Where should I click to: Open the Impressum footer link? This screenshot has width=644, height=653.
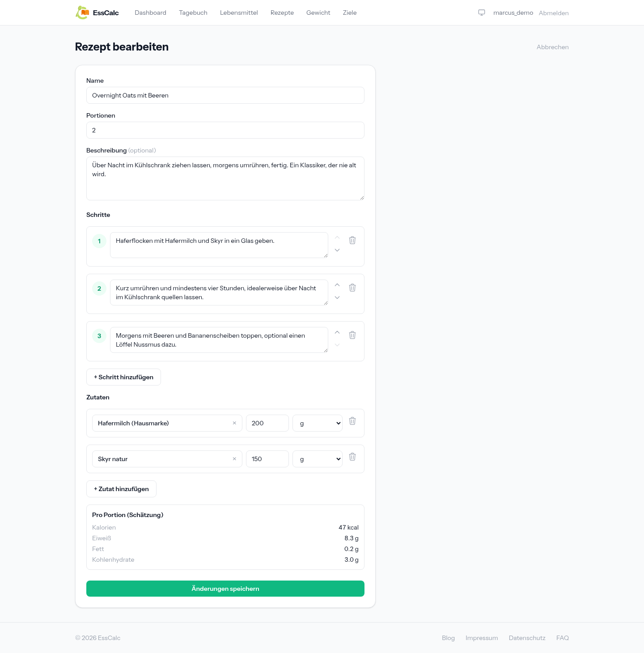482,638
